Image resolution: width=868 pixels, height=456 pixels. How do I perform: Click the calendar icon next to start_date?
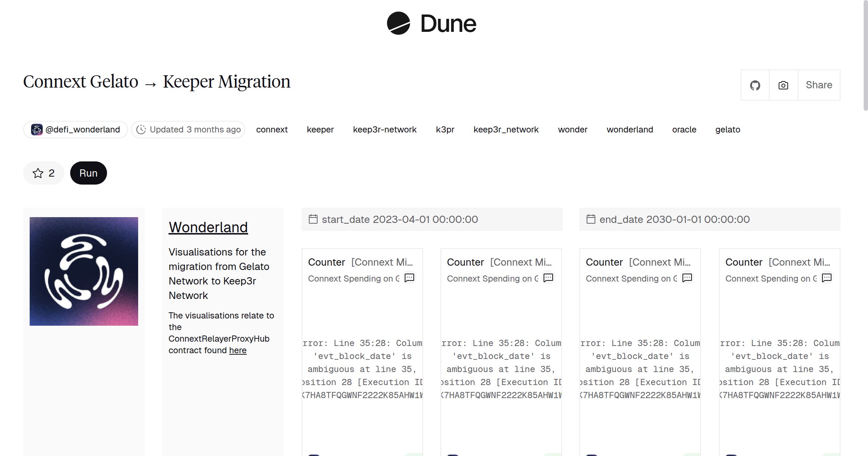313,219
